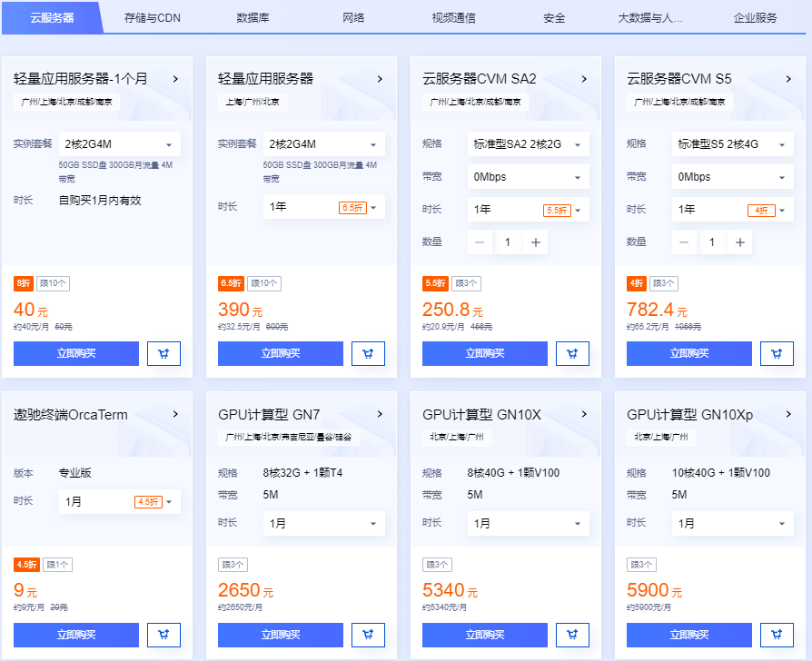Switch to 企业服务 tab
The height and width of the screenshot is (661, 812).
click(755, 17)
